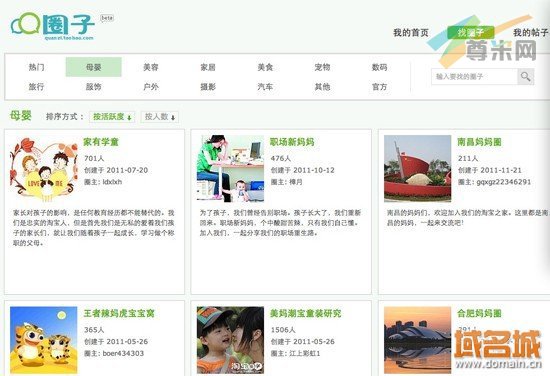Open the 家有学童 group title link
The image size is (550, 376).
101,142
